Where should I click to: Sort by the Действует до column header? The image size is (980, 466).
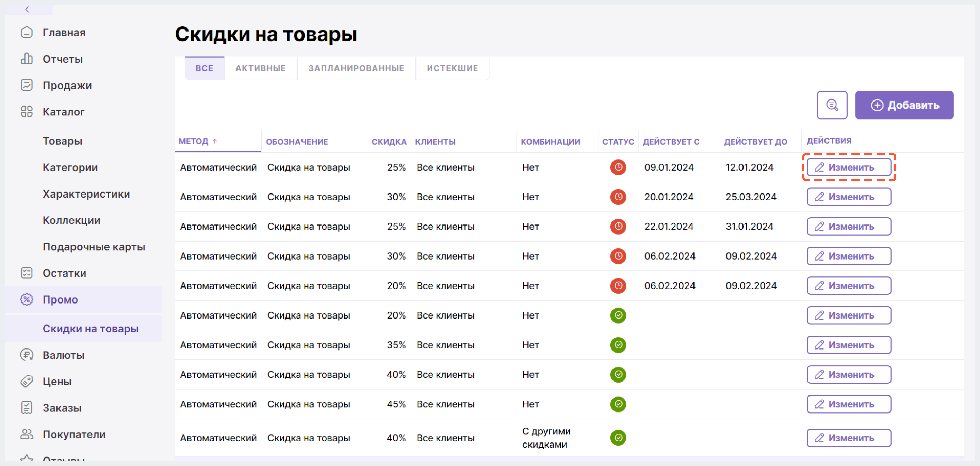pos(755,142)
